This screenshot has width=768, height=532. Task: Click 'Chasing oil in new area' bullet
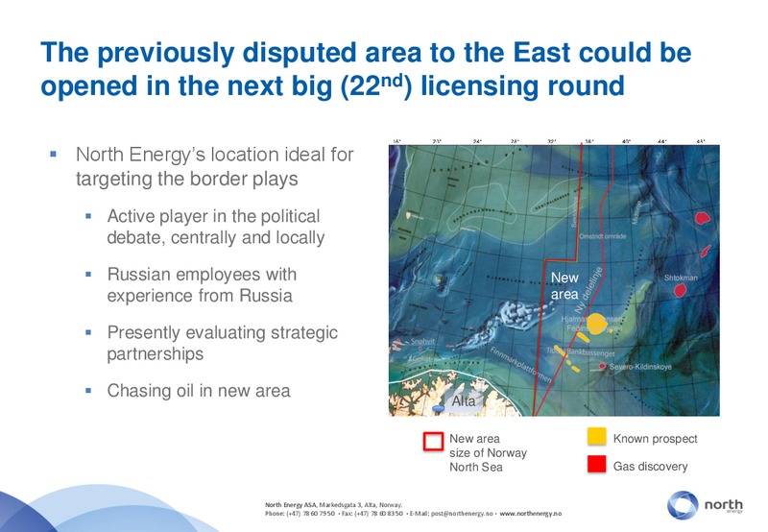(x=199, y=391)
